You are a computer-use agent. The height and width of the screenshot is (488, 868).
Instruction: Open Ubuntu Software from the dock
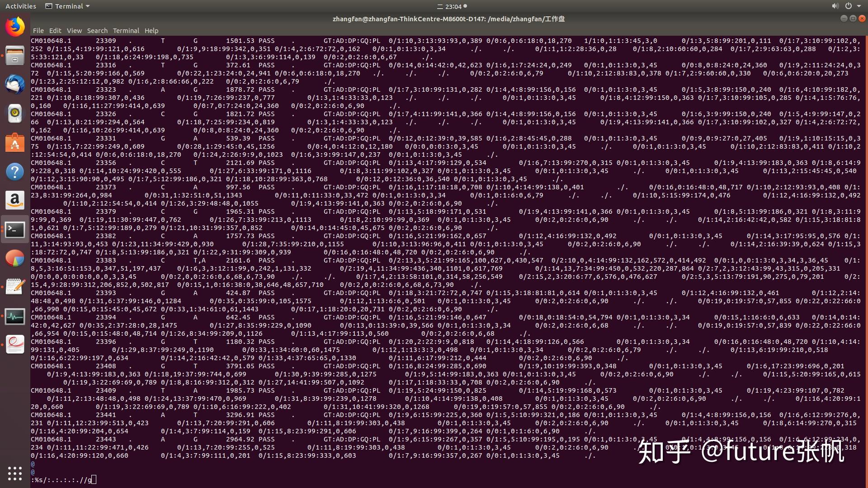[14, 143]
